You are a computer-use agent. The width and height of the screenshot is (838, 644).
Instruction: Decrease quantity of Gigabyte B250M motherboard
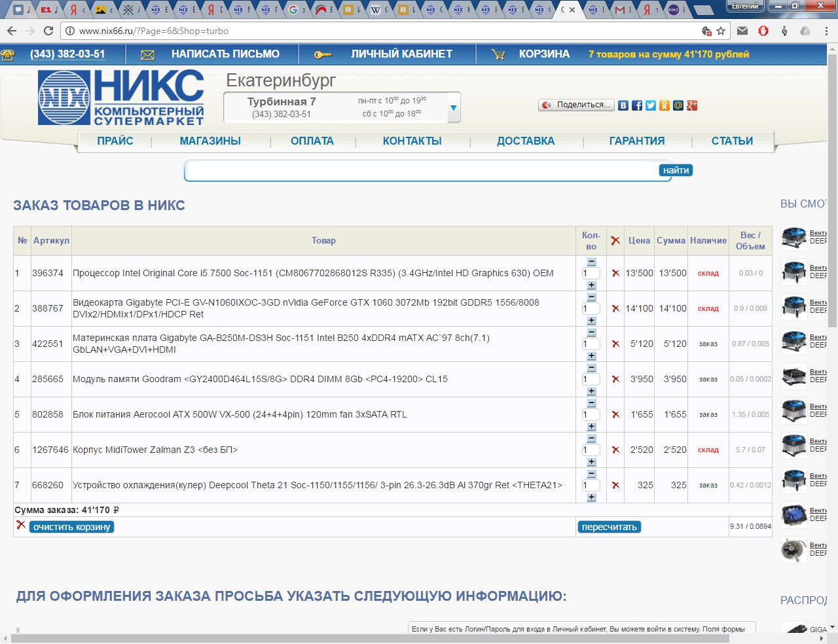coord(591,332)
